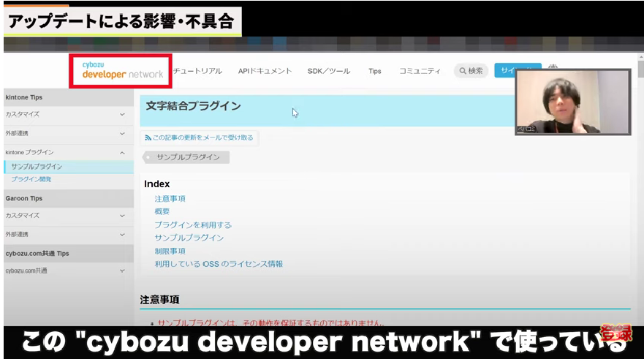
Task: Open the チュートリアル menu
Action: click(x=198, y=71)
